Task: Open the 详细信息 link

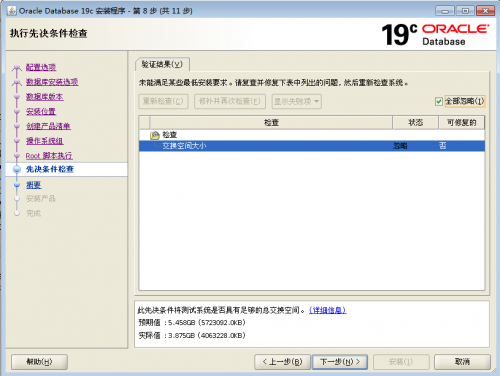Action: pyautogui.click(x=327, y=310)
